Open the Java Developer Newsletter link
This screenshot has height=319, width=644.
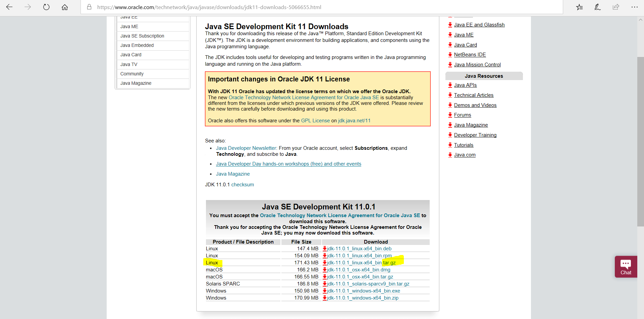(x=246, y=148)
